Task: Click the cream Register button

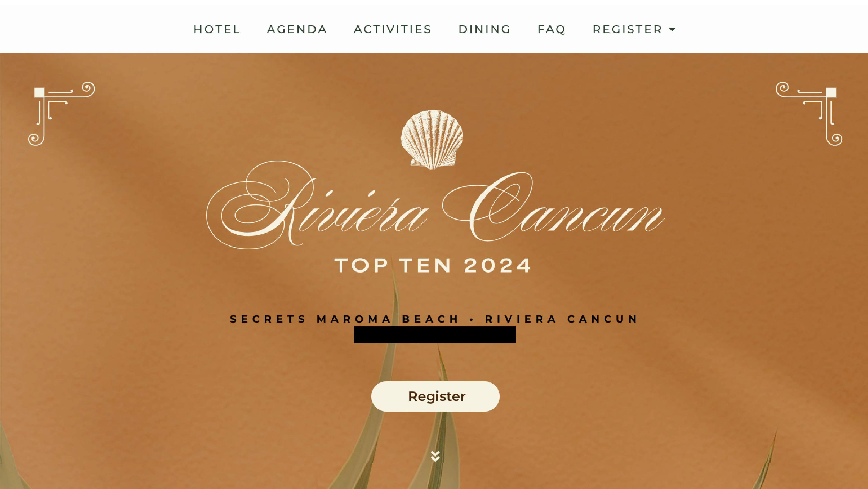Action: [x=435, y=396]
